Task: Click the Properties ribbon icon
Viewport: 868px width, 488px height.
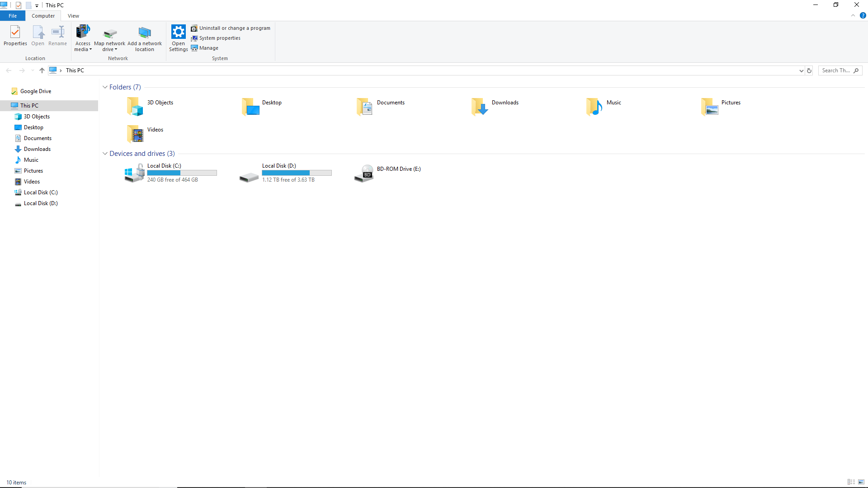Action: click(x=15, y=33)
